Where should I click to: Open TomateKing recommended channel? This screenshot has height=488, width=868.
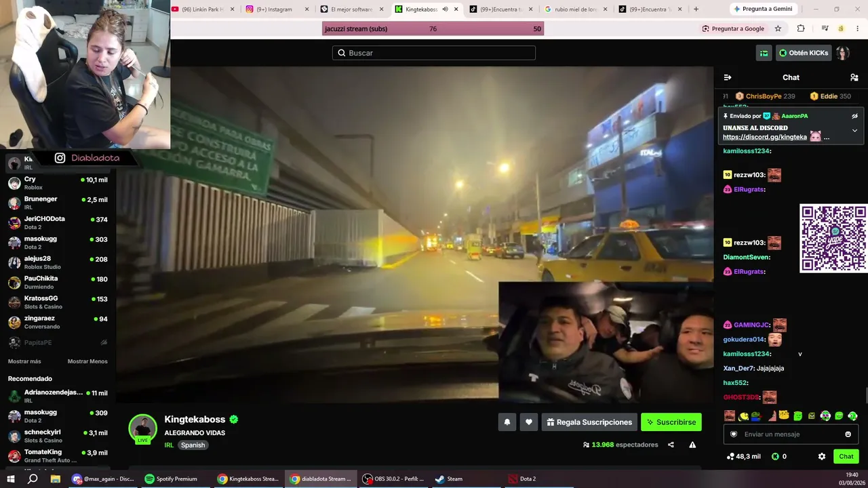click(x=58, y=455)
